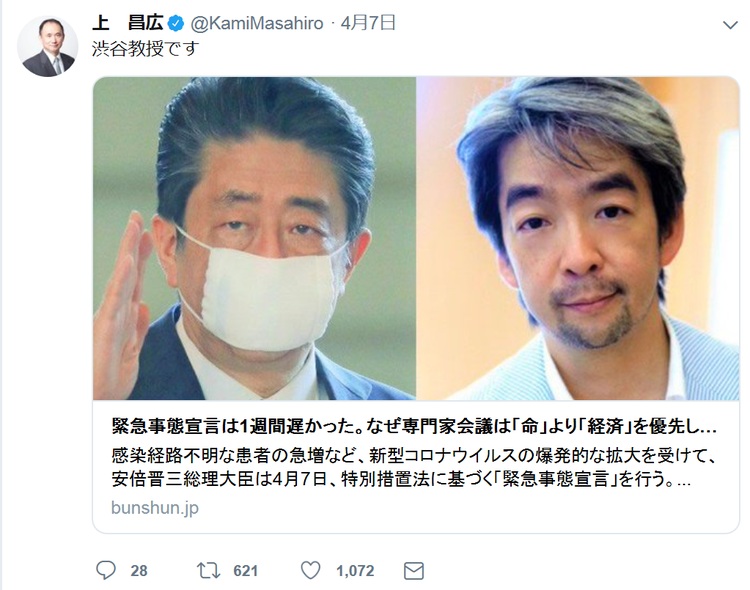Open the @KamiMasahiro handle link

[257, 23]
